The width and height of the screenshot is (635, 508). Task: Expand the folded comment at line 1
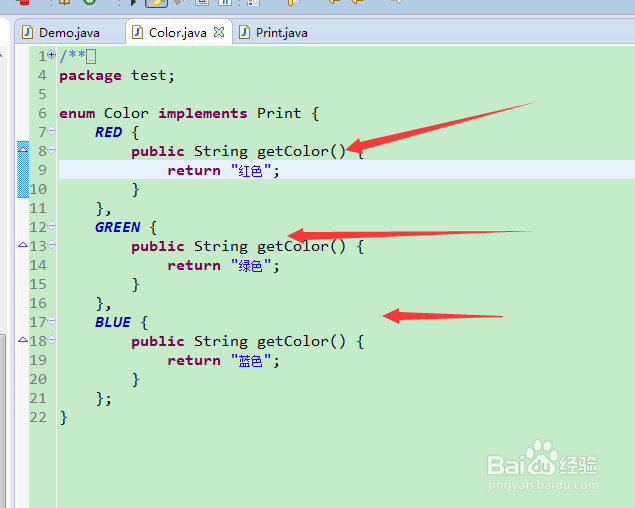(51, 54)
